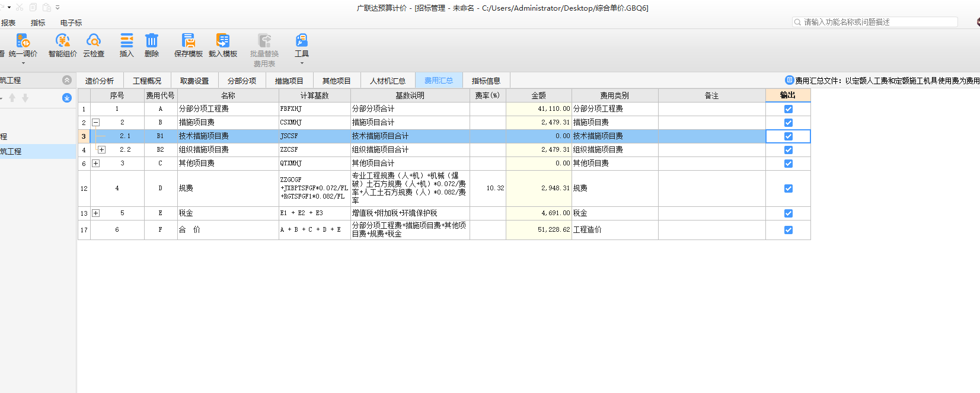
Task: Click the 费用汇总文件 info icon
Action: click(x=789, y=80)
